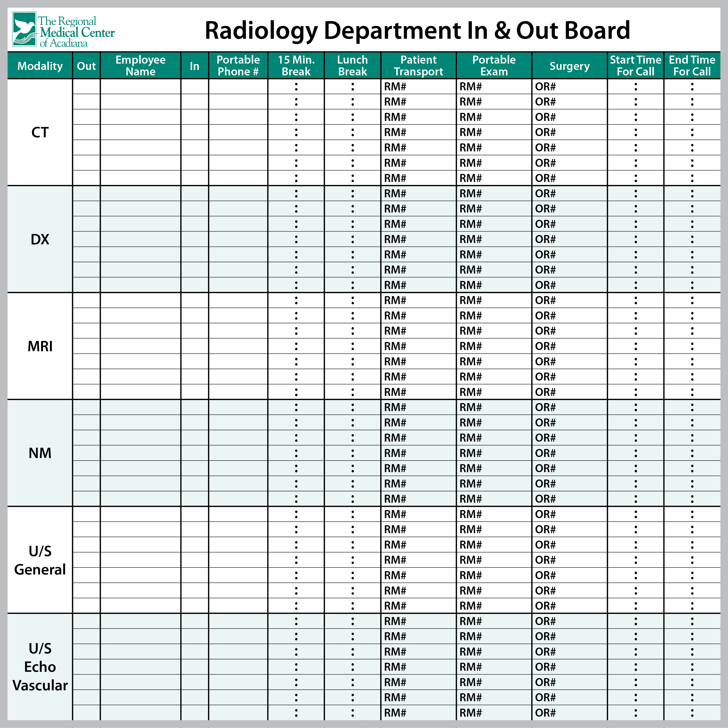Select the In column header
This screenshot has height=728, width=728.
click(x=195, y=66)
